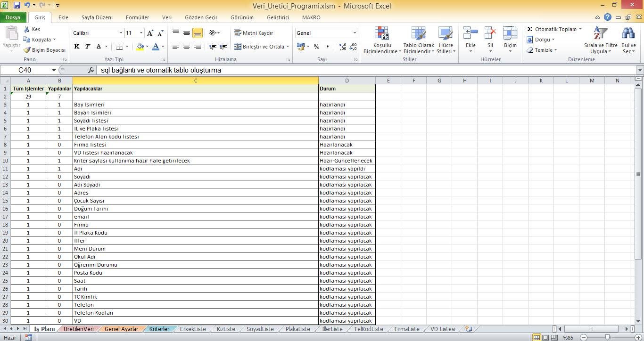Click the percent style icon

pos(316,47)
